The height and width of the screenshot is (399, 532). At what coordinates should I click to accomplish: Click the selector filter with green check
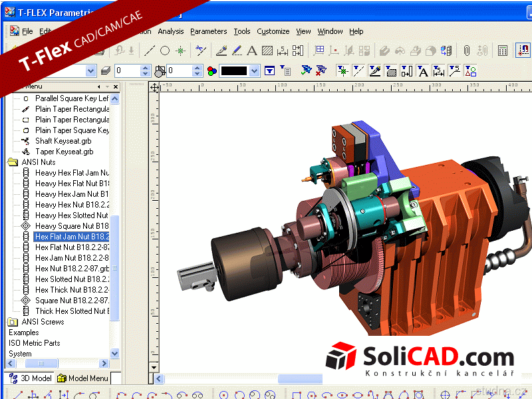tap(307, 70)
